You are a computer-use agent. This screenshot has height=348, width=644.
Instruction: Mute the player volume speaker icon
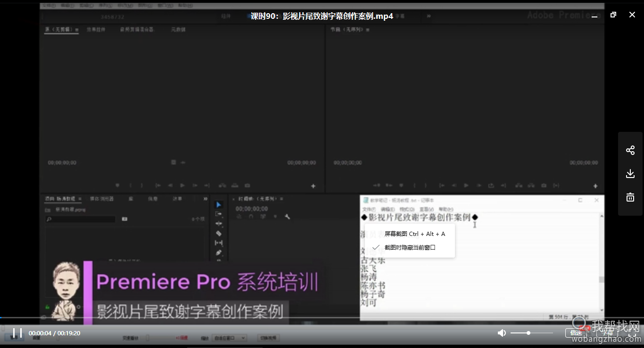click(502, 333)
